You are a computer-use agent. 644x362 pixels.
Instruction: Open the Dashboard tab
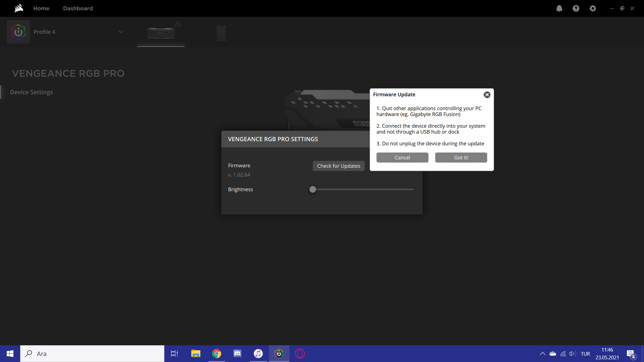[78, 8]
